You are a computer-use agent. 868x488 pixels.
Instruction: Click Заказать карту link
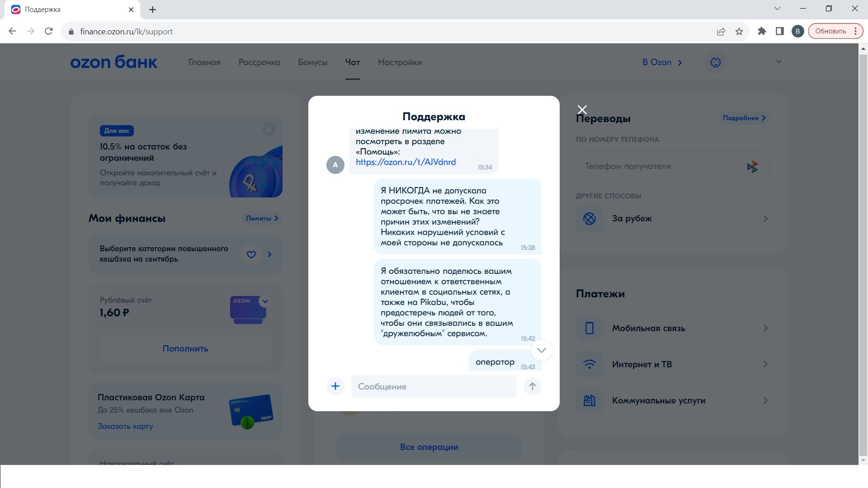(x=125, y=426)
